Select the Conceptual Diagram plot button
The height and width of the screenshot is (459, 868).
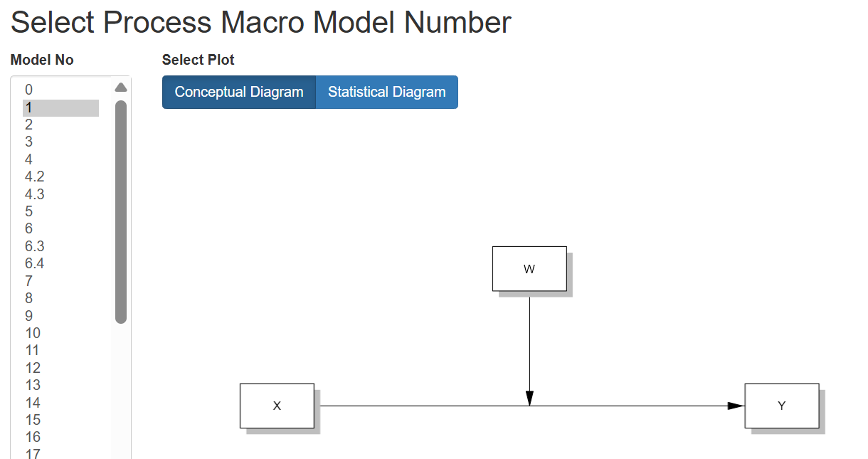pos(239,93)
